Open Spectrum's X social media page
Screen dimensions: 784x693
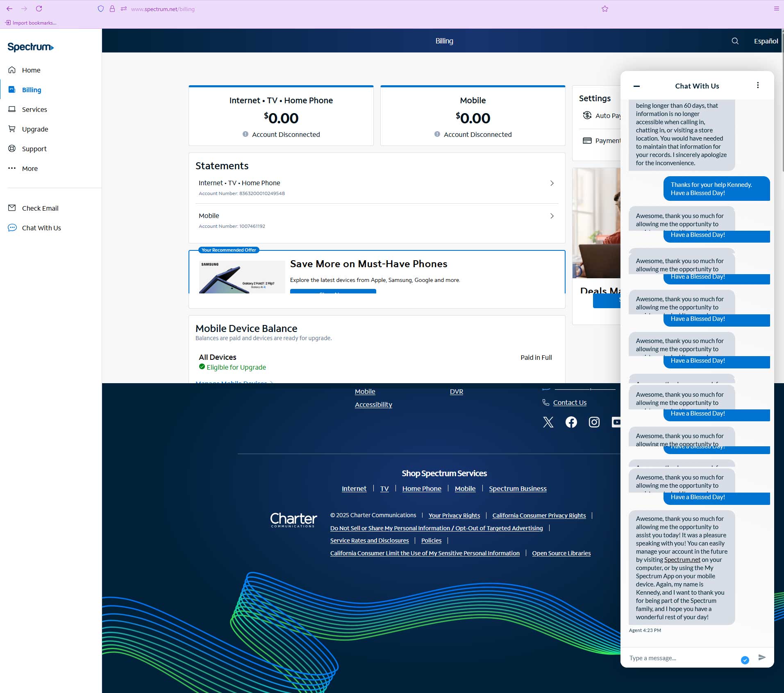pyautogui.click(x=548, y=422)
